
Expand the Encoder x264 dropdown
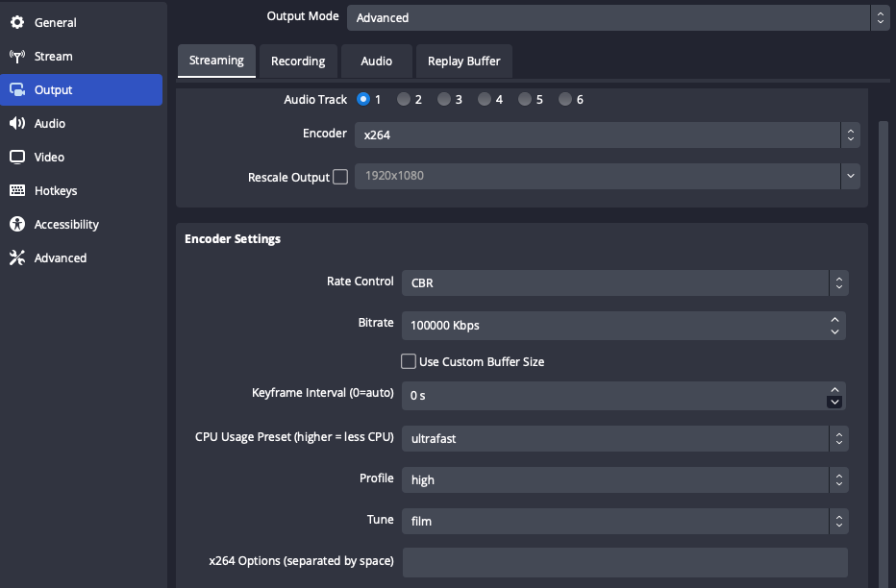pyautogui.click(x=607, y=135)
